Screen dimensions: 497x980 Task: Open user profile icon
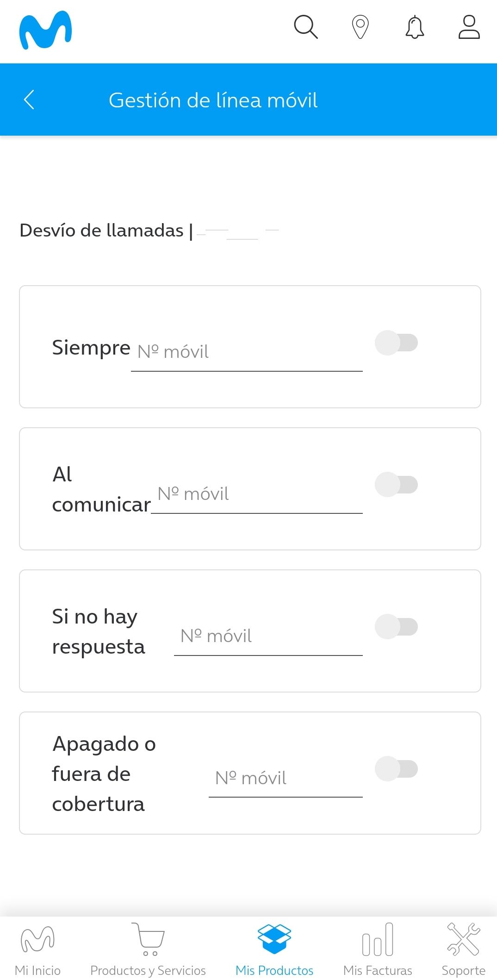click(469, 27)
